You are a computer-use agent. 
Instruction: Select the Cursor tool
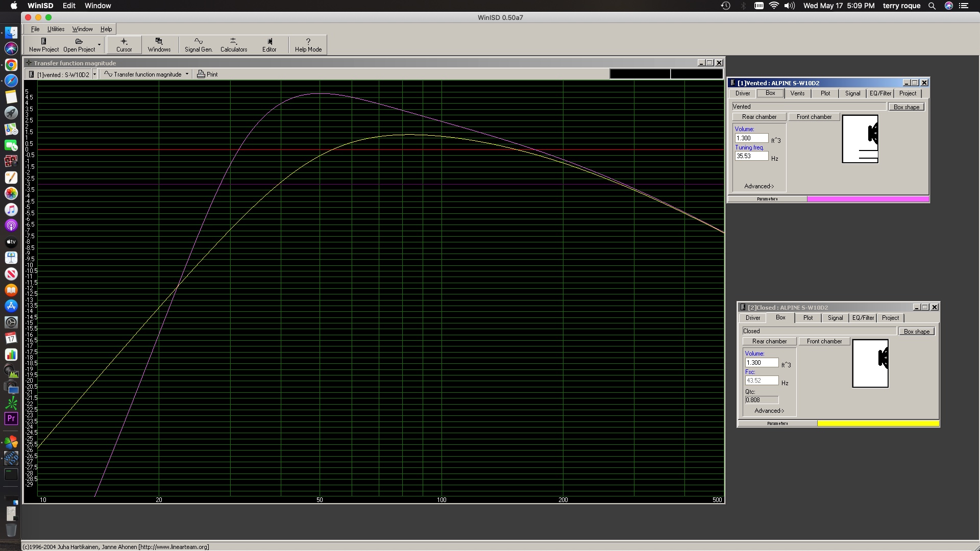pyautogui.click(x=123, y=45)
